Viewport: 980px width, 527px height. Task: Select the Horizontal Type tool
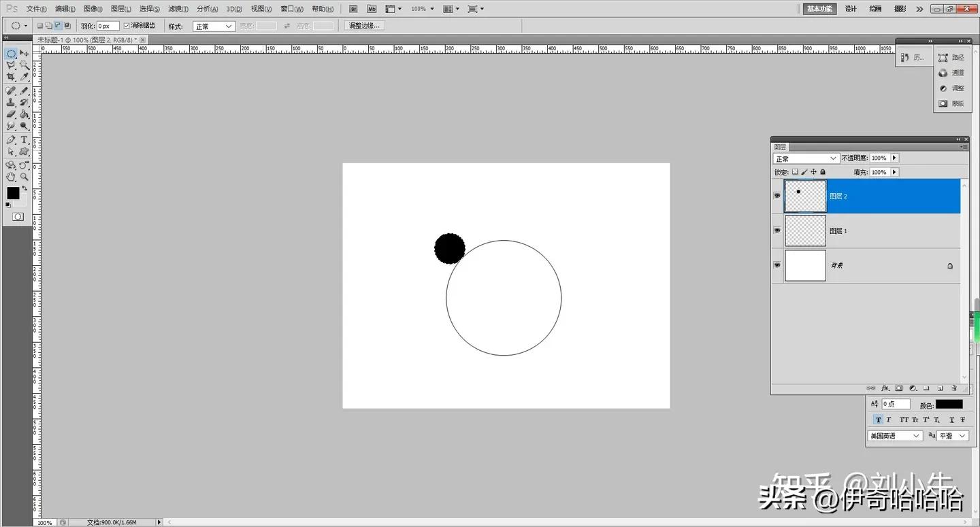click(x=24, y=139)
